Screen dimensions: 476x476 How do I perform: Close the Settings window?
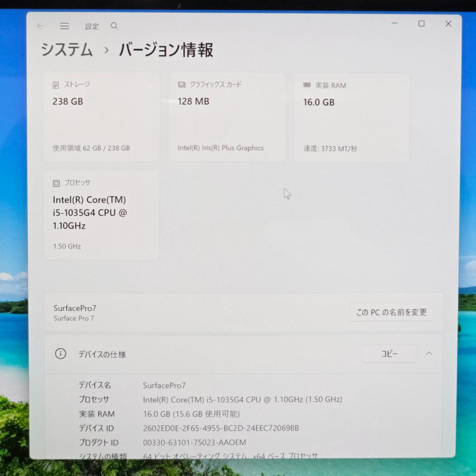(448, 24)
